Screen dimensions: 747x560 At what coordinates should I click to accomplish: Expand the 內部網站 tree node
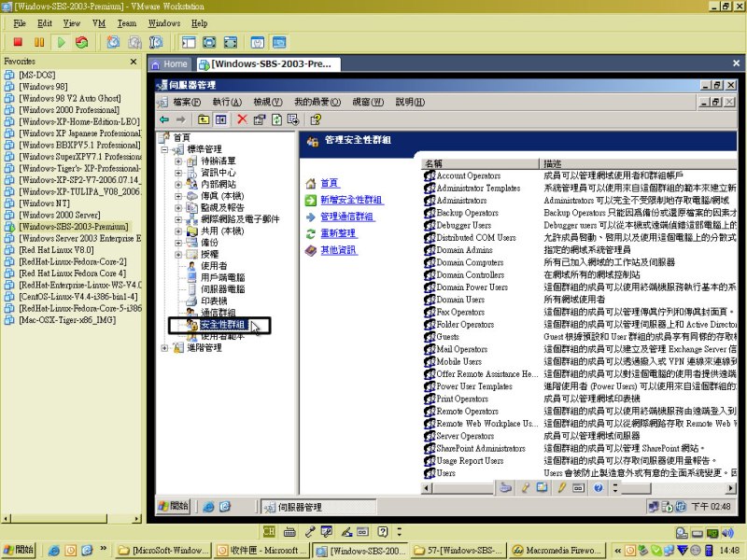178,184
